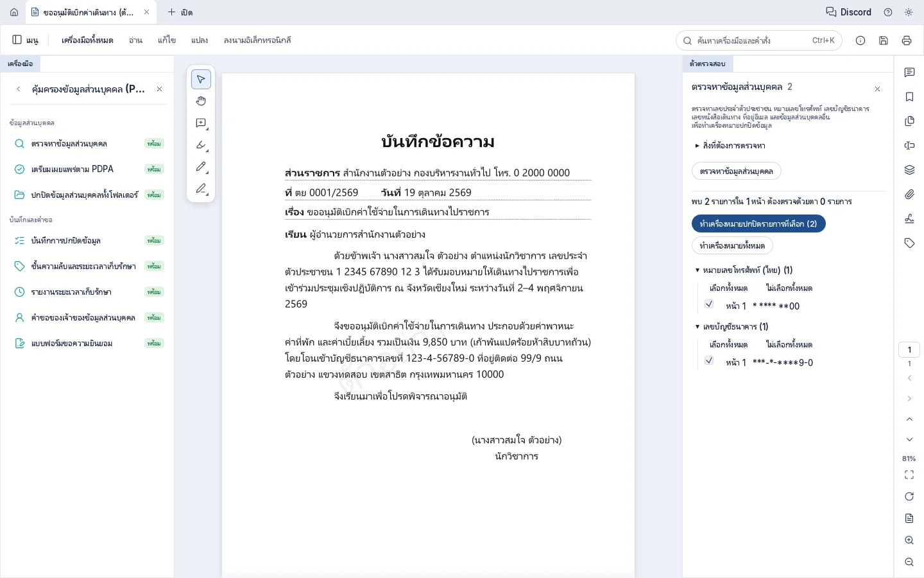Open the ลงนามอิเล็กทรอนิกส์ menu item

[x=257, y=40]
